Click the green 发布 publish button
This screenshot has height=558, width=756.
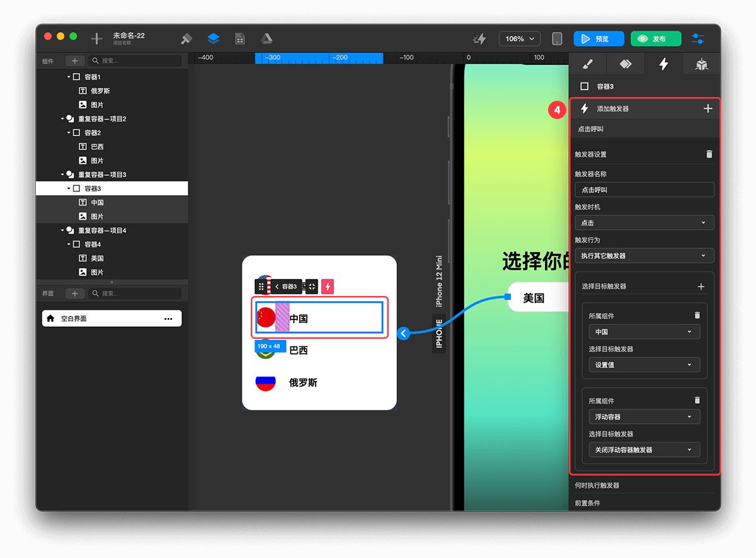(655, 39)
